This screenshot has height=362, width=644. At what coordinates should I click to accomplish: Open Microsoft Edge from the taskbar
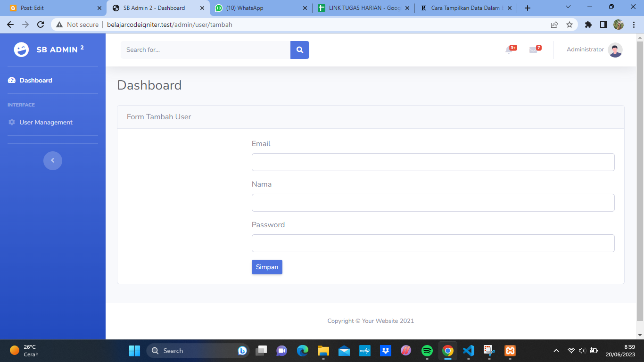[x=303, y=351]
